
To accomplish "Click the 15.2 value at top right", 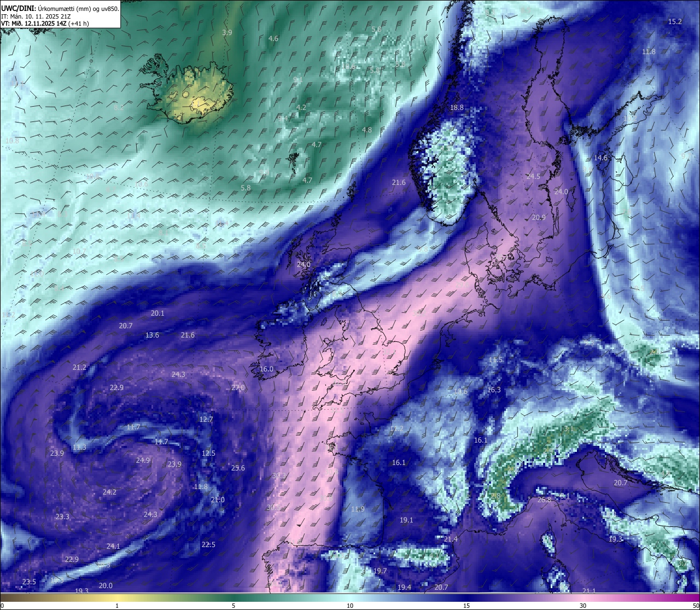I will 675,22.
